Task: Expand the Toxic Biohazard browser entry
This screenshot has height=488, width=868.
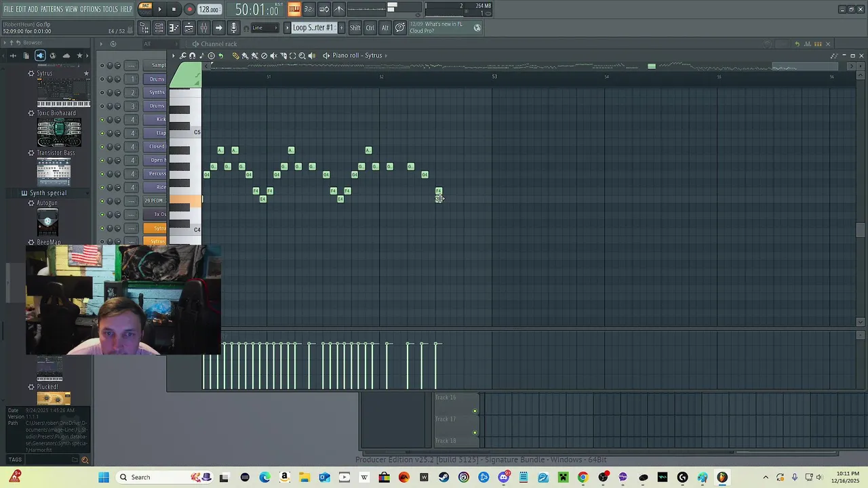Action: pos(31,113)
